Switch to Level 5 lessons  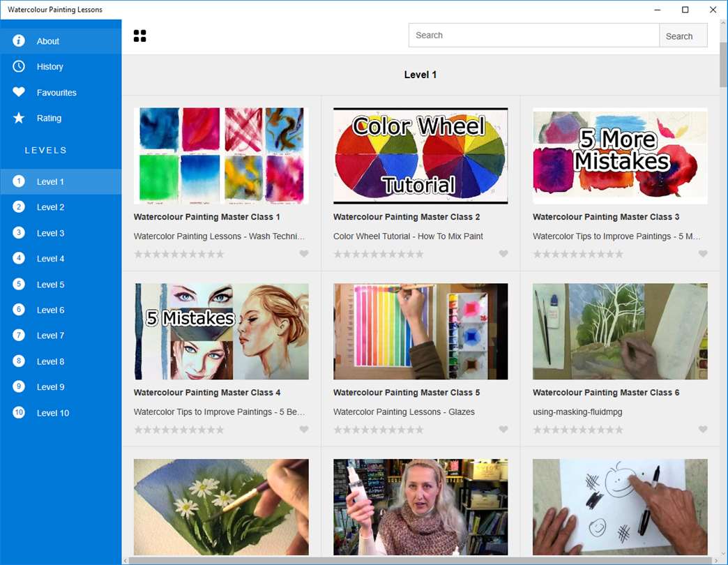61,284
